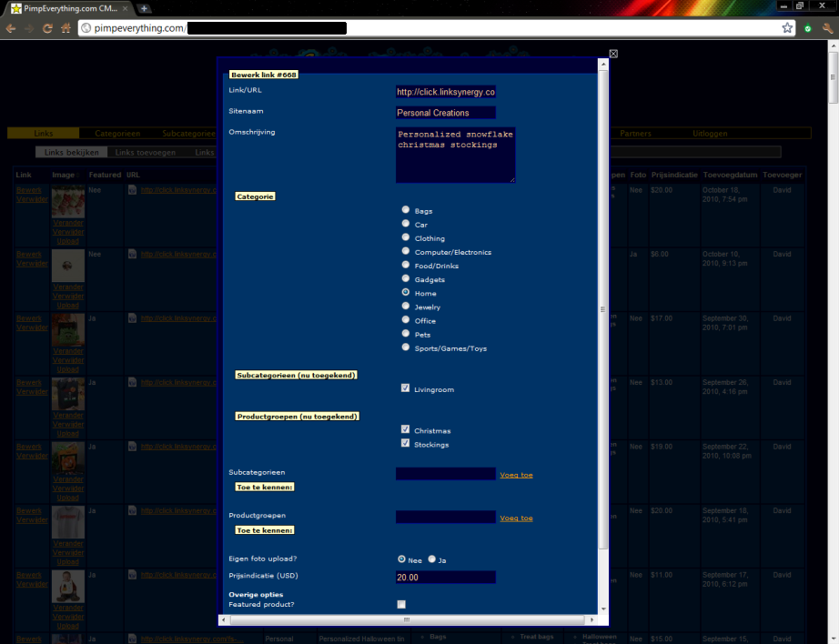Select the Clothing category radio button

(406, 237)
